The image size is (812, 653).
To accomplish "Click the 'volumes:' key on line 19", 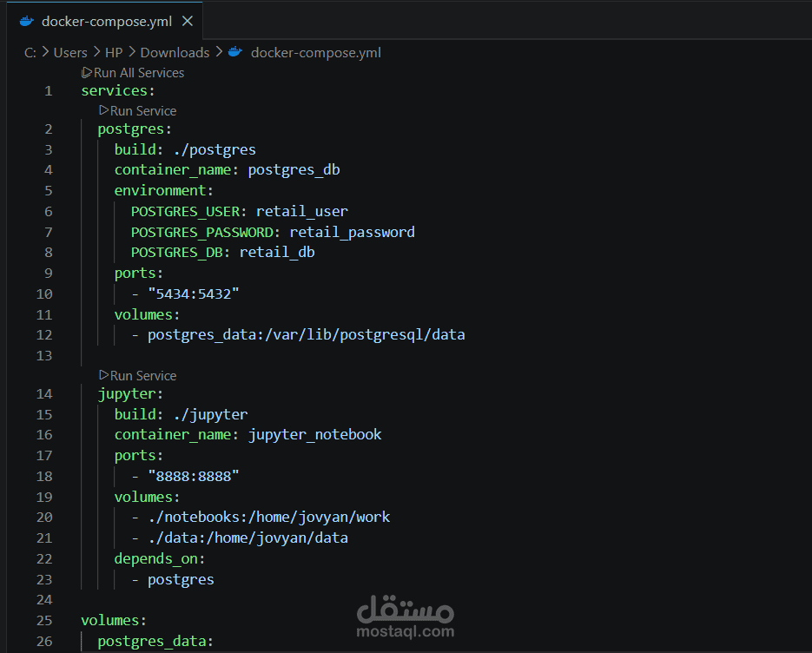I will [x=147, y=497].
